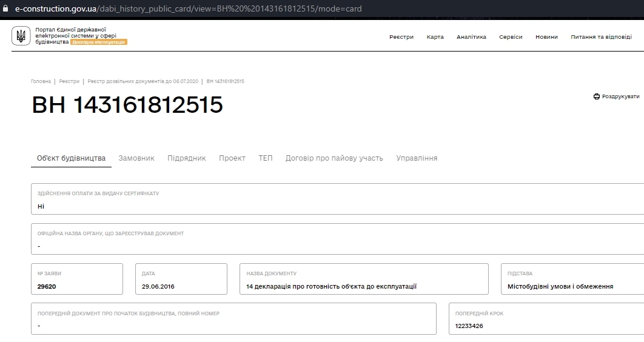644x342 pixels.
Task: Click the lock icon in address bar
Action: [x=5, y=8]
